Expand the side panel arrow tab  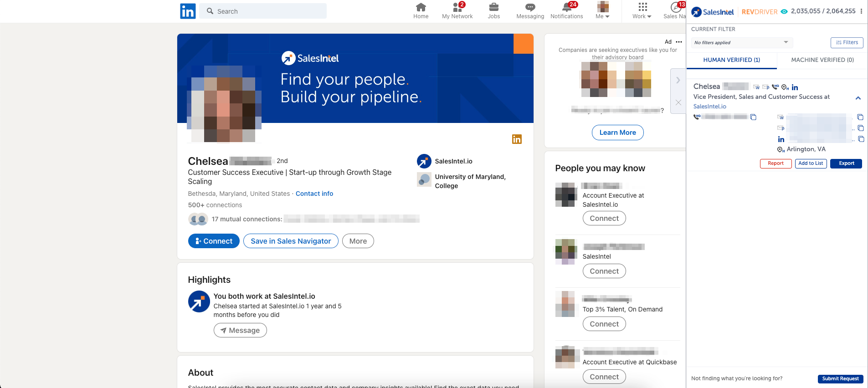(678, 80)
